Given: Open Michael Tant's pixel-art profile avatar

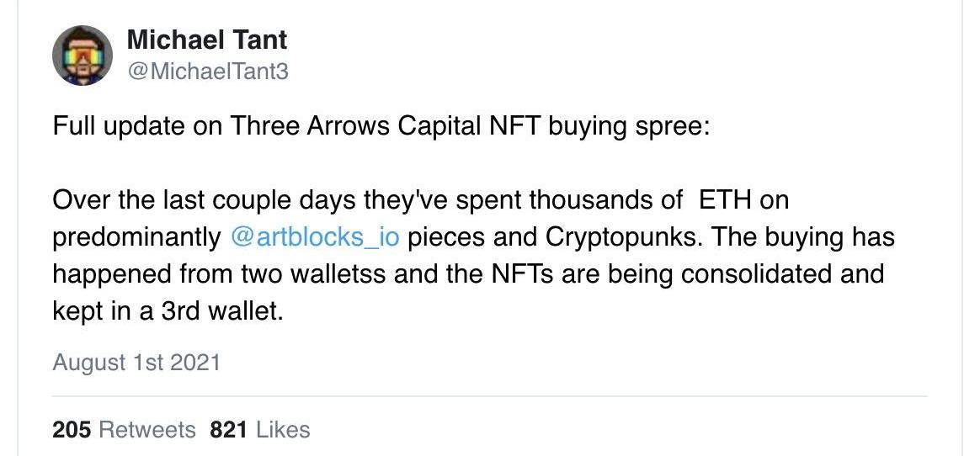Looking at the screenshot, I should [83, 56].
